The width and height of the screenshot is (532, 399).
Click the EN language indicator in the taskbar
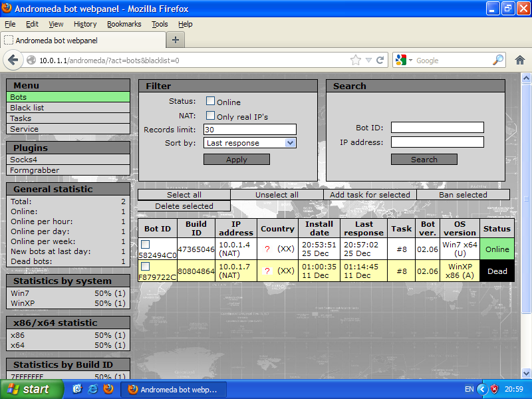pos(469,389)
